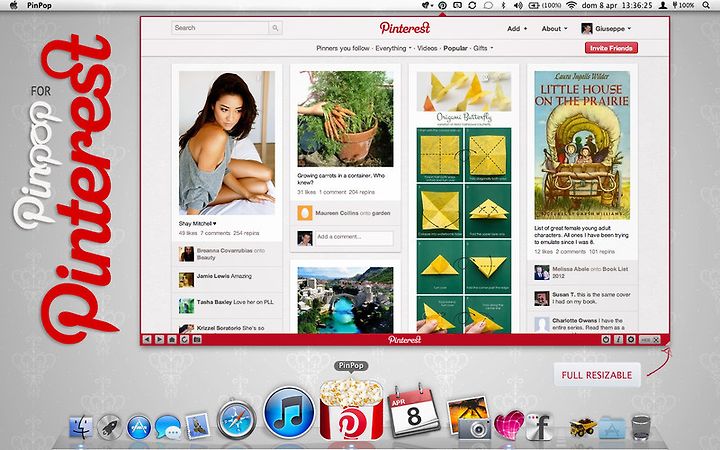Screen dimensions: 720x450
Task: Open the info icon in PinPop bottom bar
Action: 619,339
